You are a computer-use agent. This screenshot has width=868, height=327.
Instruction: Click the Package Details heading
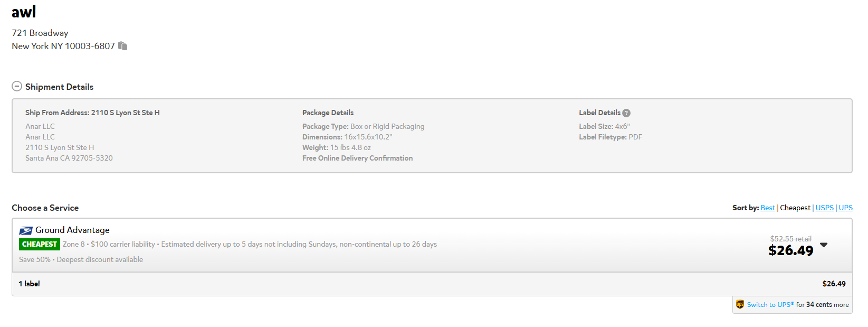(328, 113)
